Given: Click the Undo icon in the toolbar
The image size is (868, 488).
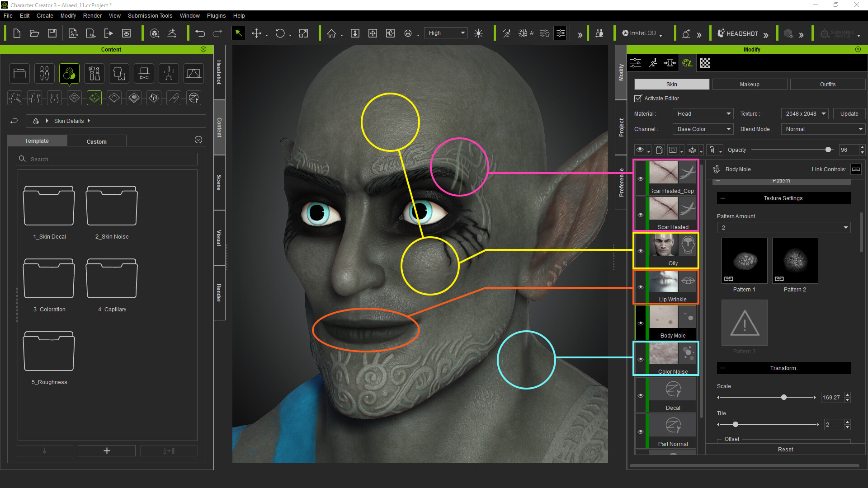Looking at the screenshot, I should [200, 33].
